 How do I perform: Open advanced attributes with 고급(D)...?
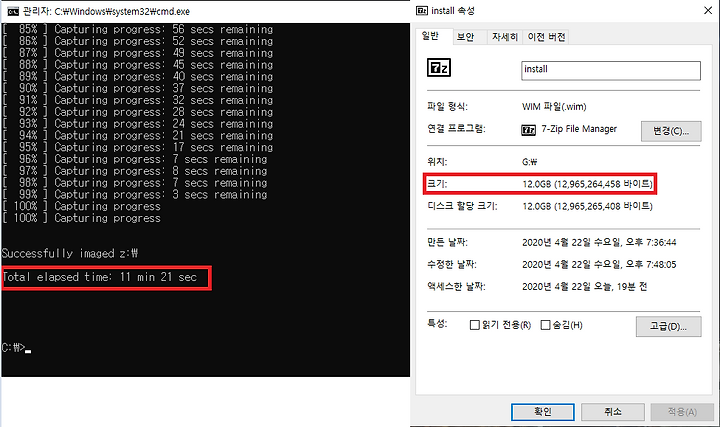tap(668, 326)
